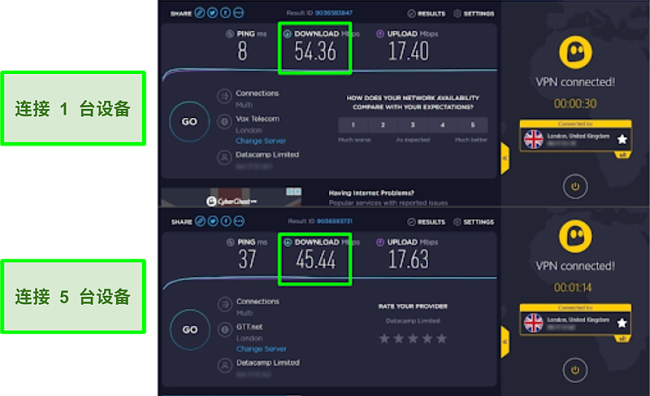Click CyberGhost ghost logo above timer 00:01:14
The image size is (650, 396).
click(575, 236)
